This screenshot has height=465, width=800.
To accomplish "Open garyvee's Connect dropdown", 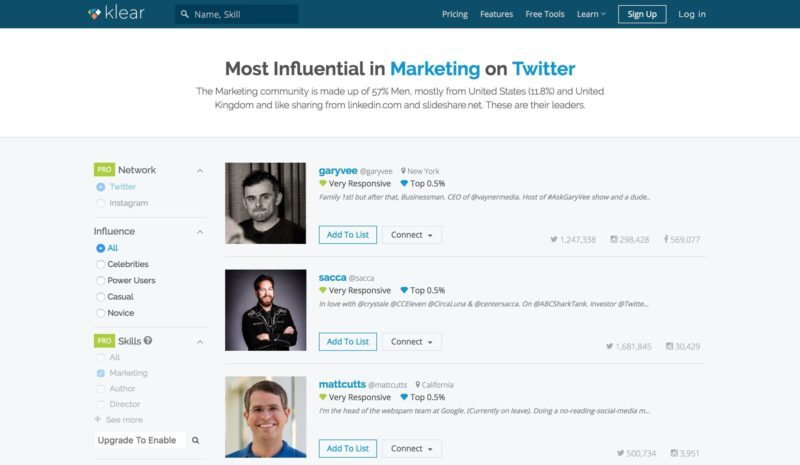I will point(412,235).
